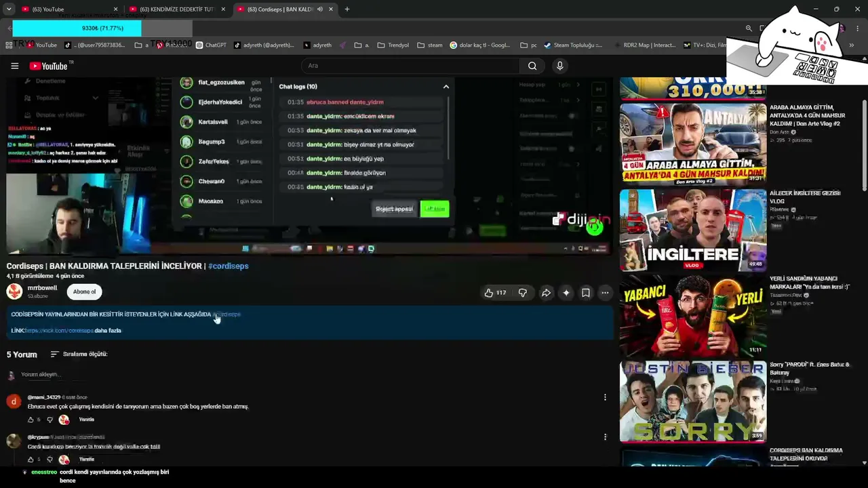Open the mrrbowell channel avatar
This screenshot has height=488, width=868.
coord(14,291)
